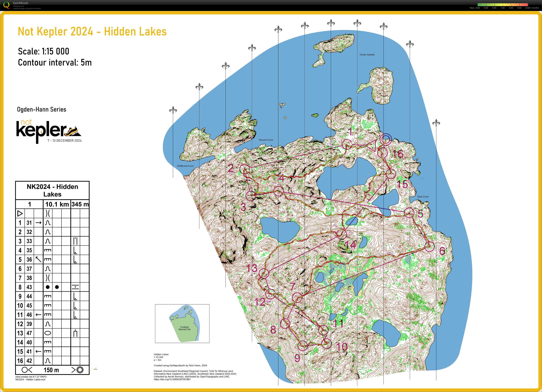Image resolution: width=542 pixels, height=392 pixels.
Task: Click control circle 6 on the map
Action: click(x=430, y=246)
